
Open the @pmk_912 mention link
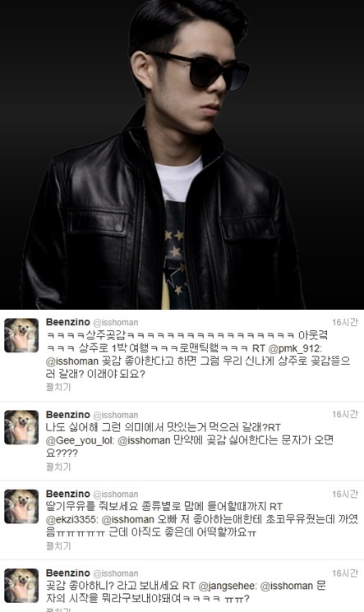[294, 348]
